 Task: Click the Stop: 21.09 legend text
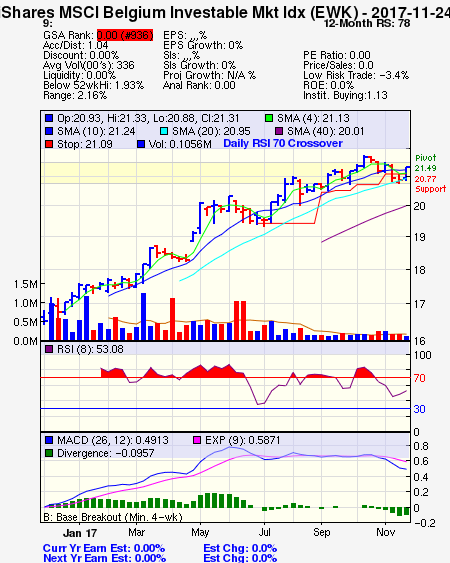pyautogui.click(x=85, y=144)
